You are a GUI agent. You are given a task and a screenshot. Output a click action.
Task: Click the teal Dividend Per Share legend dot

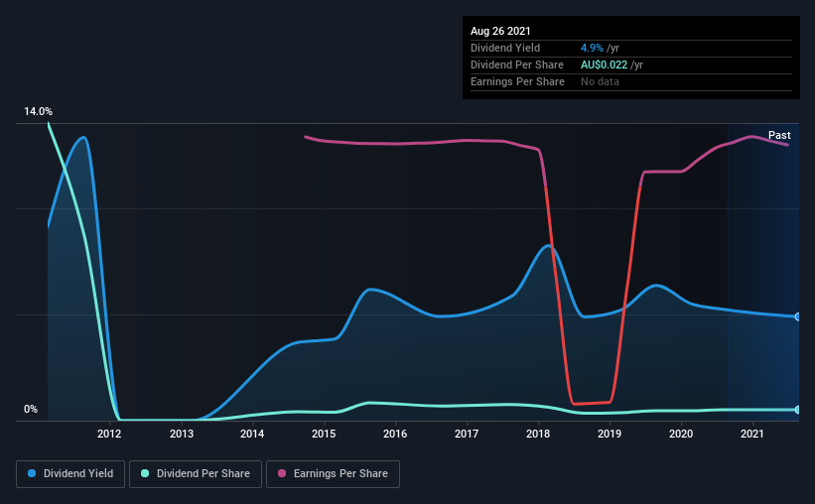tap(145, 473)
